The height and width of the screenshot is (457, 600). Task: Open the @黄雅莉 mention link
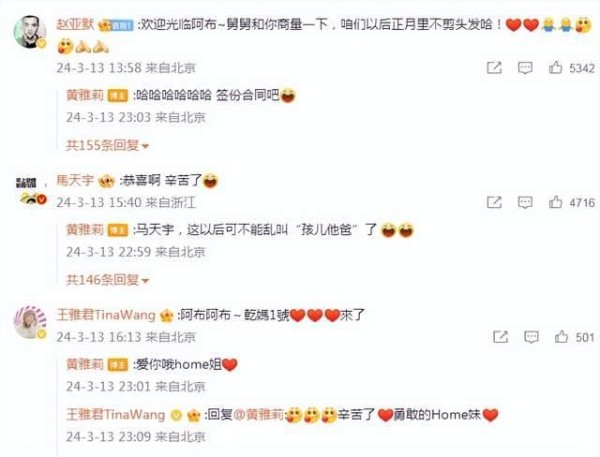pyautogui.click(x=258, y=415)
